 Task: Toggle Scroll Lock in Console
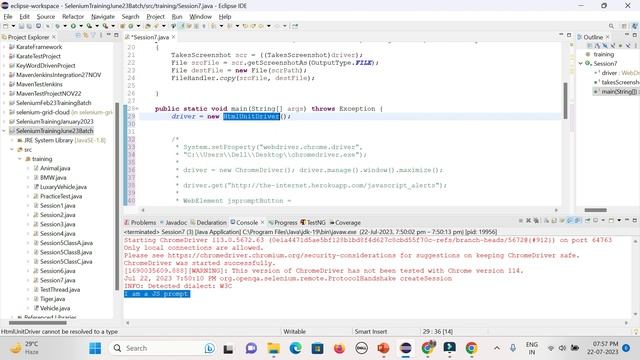554,220
